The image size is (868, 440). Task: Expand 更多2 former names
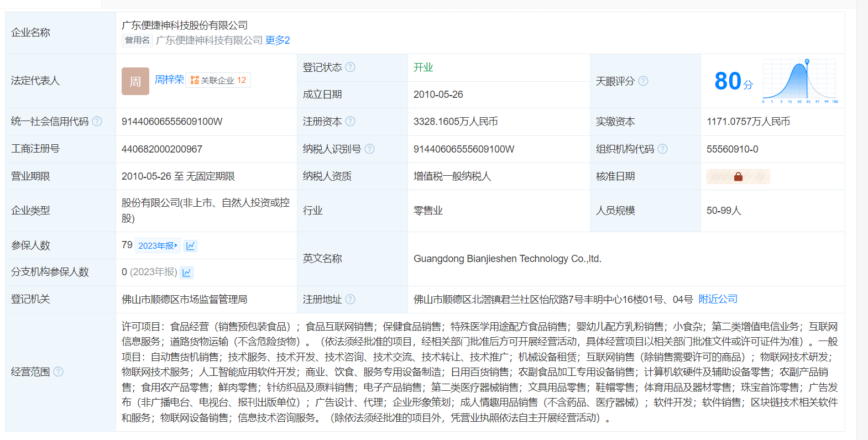click(278, 40)
